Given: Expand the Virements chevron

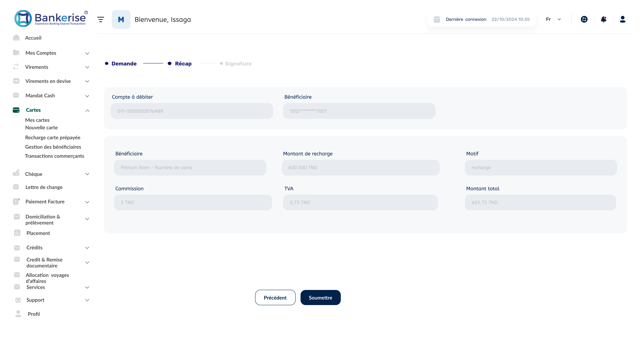Looking at the screenshot, I should pyautogui.click(x=87, y=67).
